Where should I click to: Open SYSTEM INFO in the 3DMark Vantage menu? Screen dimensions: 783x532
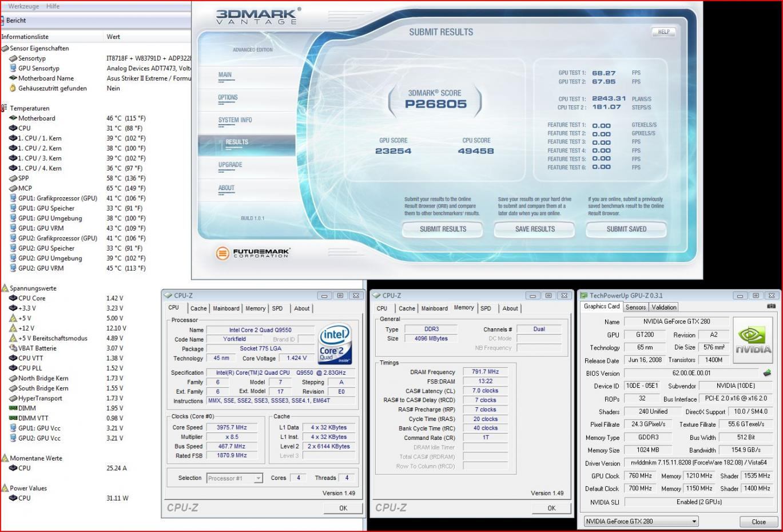pyautogui.click(x=235, y=120)
